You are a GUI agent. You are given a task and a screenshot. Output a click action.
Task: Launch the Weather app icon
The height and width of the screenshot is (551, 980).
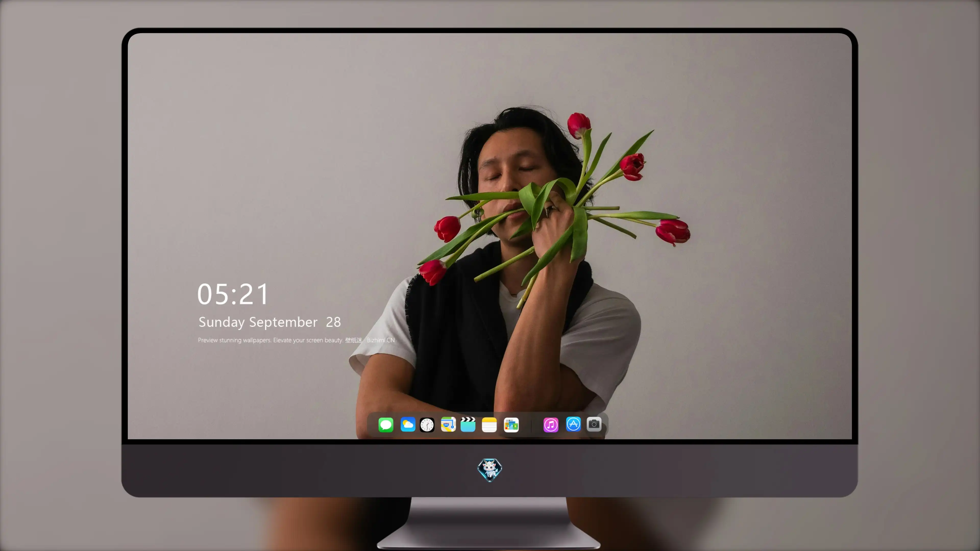tap(408, 425)
